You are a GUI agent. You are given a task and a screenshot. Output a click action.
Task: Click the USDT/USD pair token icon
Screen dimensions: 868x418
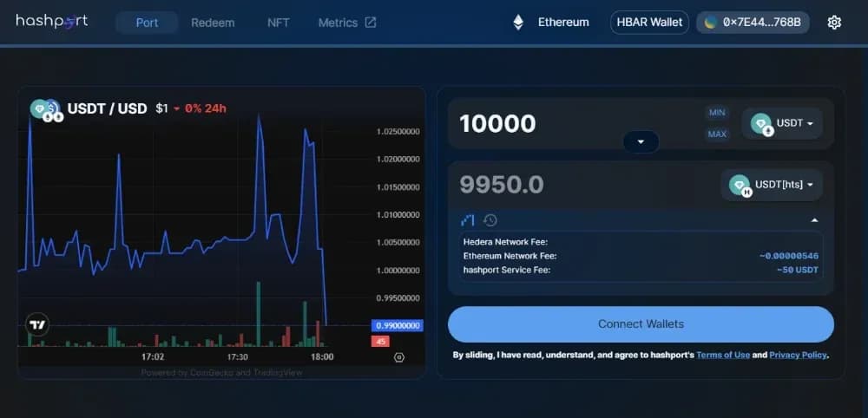46,109
